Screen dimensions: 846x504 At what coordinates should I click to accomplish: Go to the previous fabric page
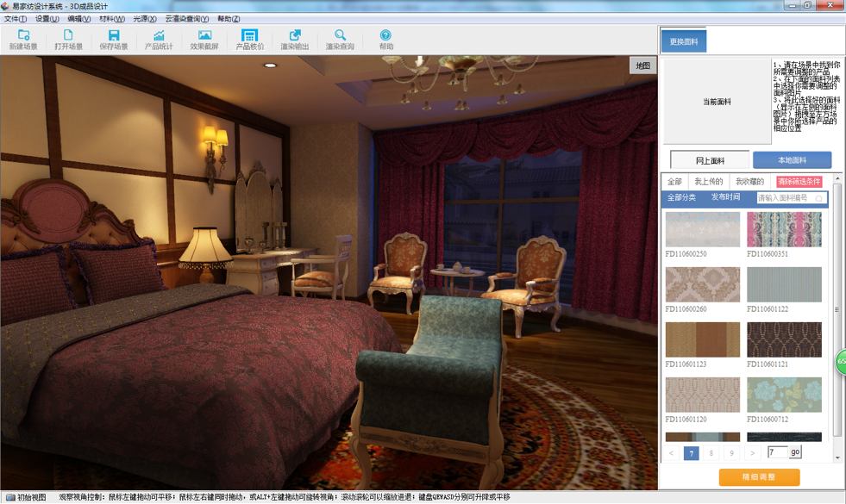[x=671, y=453]
